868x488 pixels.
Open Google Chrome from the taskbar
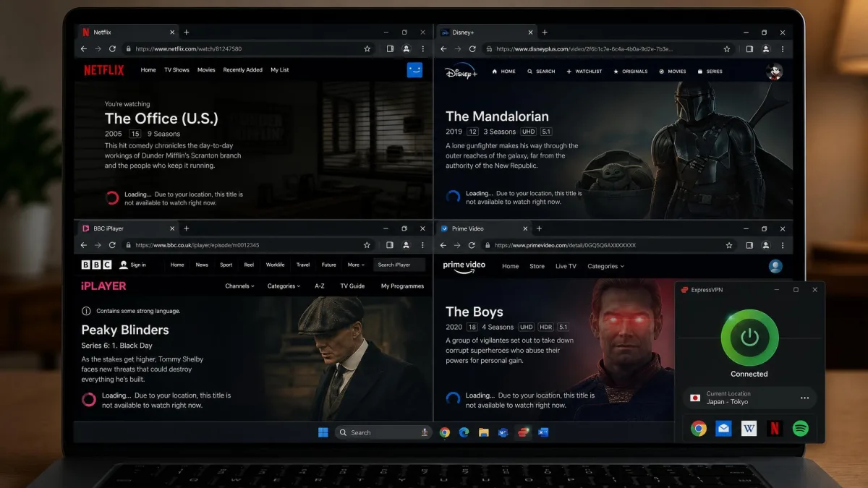click(445, 432)
